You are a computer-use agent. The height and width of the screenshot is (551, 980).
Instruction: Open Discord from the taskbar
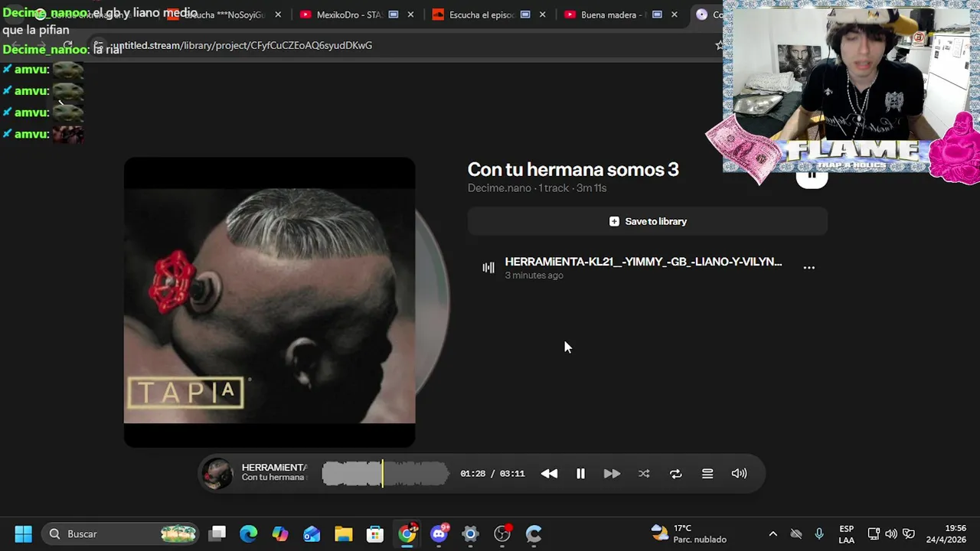(439, 533)
